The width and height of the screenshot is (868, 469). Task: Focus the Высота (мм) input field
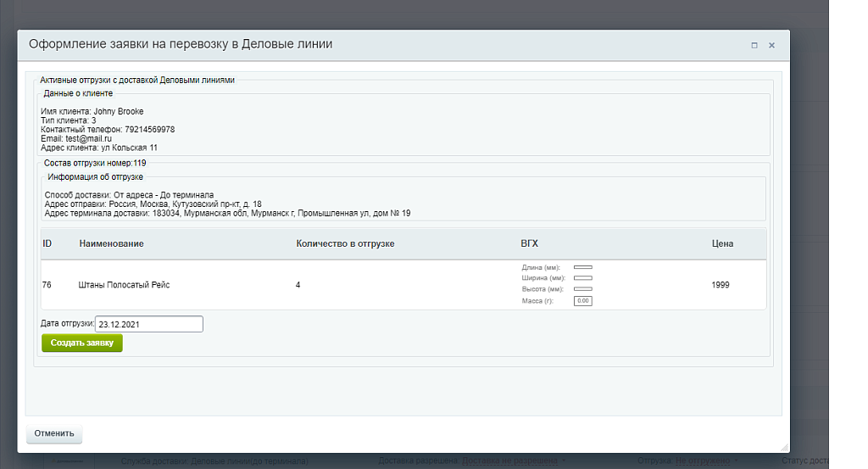(583, 289)
